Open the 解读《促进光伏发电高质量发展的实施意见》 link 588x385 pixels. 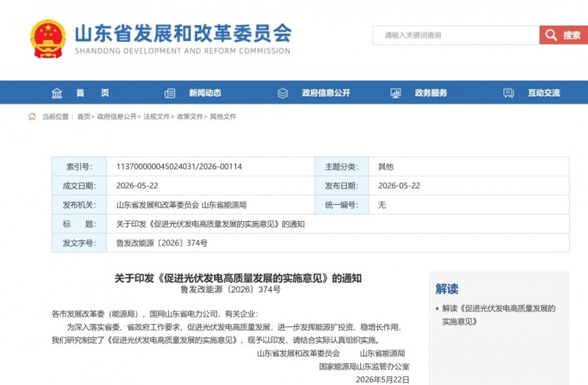click(x=498, y=315)
